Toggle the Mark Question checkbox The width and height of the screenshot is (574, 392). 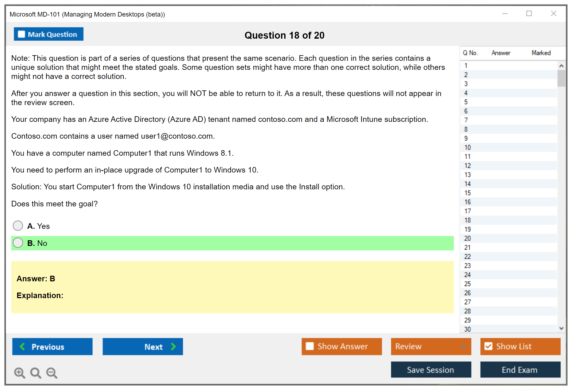pyautogui.click(x=21, y=34)
